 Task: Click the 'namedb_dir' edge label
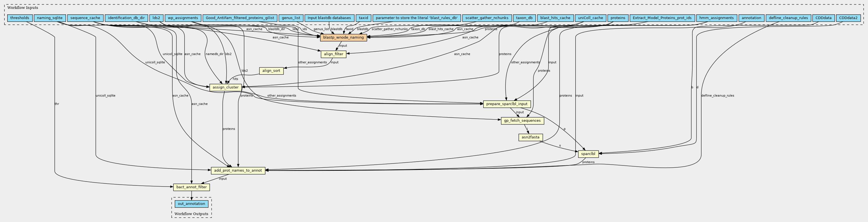click(x=214, y=54)
